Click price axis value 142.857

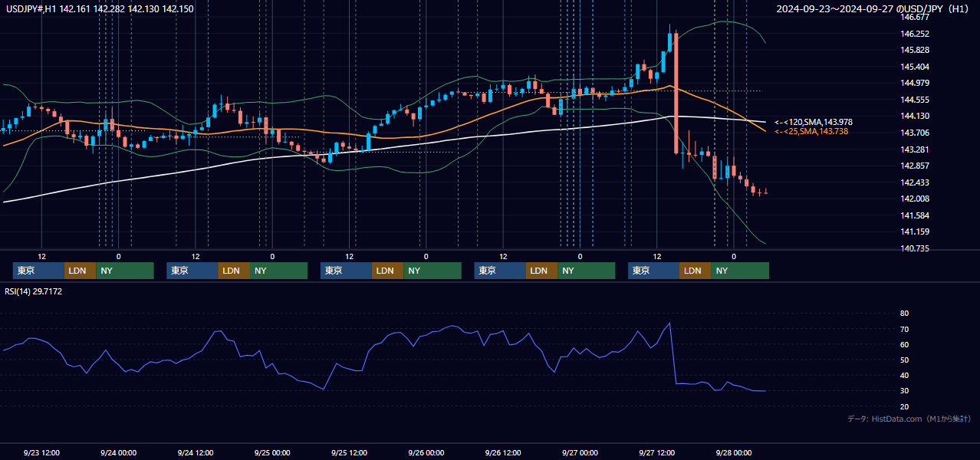916,166
